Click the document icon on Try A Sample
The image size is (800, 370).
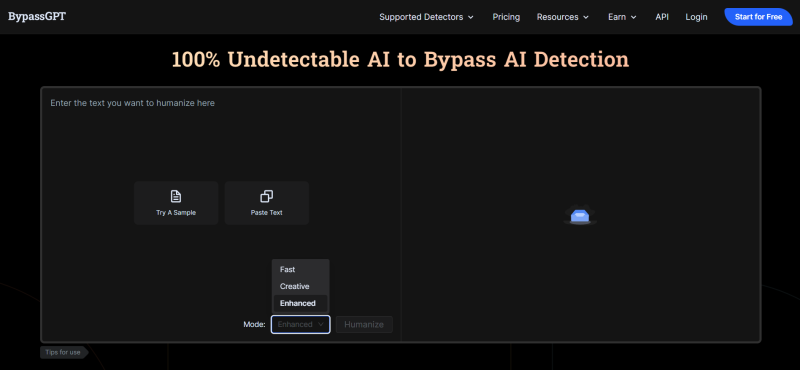176,196
